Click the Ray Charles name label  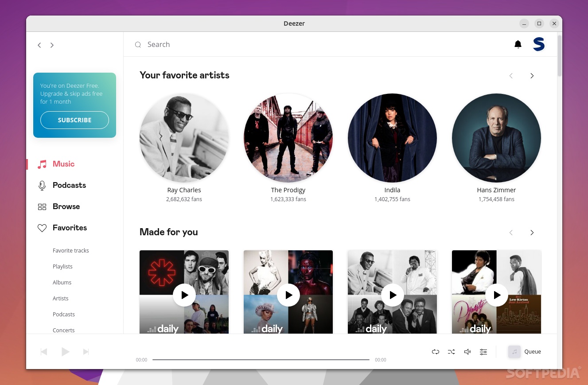[x=184, y=190]
